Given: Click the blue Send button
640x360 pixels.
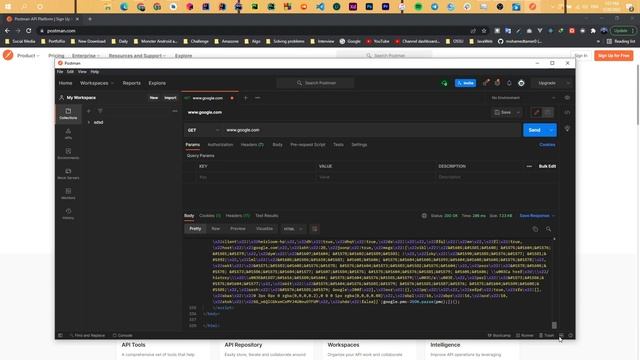Looking at the screenshot, I should 535,130.
